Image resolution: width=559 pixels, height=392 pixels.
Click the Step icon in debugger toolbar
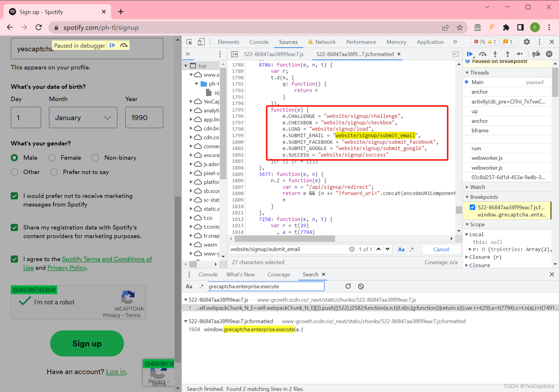tap(520, 54)
